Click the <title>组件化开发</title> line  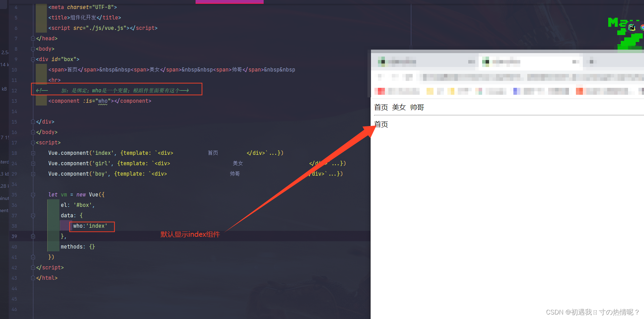85,18
